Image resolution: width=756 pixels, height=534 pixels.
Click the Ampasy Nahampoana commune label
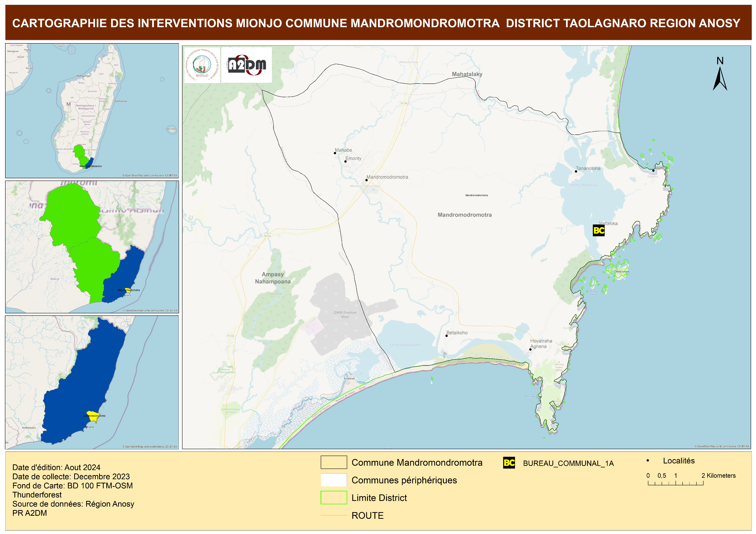(273, 278)
